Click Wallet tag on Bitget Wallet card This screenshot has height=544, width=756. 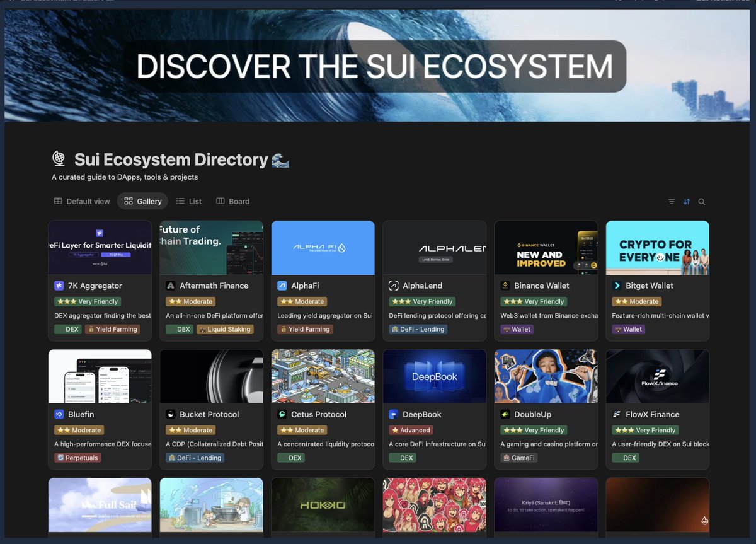(629, 329)
